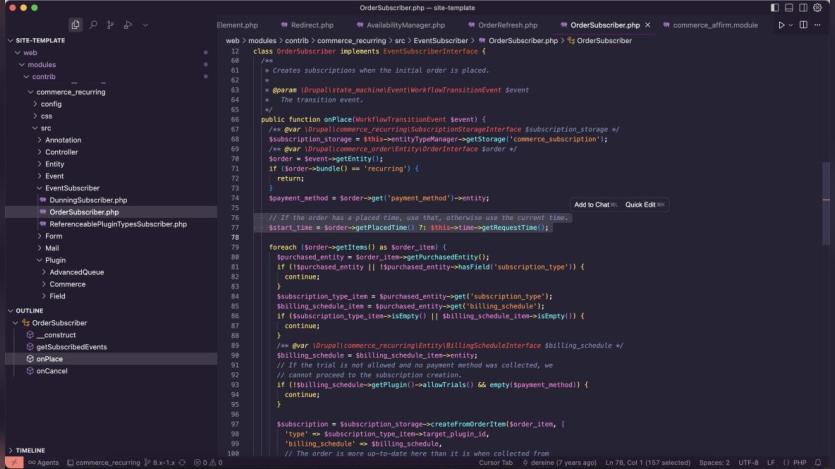The image size is (835, 469).
Task: Expand the Annotation folder
Action: [x=63, y=140]
